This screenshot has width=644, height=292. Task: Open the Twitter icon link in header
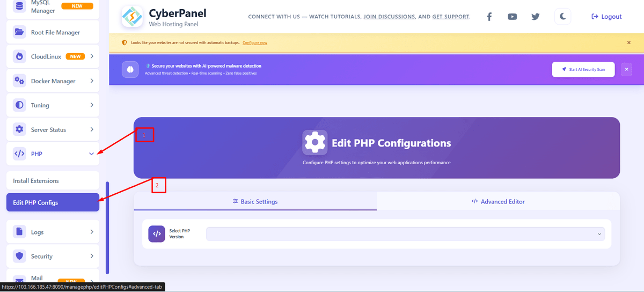point(535,17)
